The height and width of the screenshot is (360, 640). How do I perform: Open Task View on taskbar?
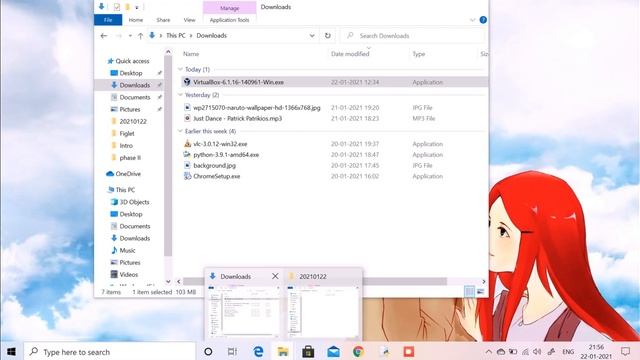click(232, 351)
